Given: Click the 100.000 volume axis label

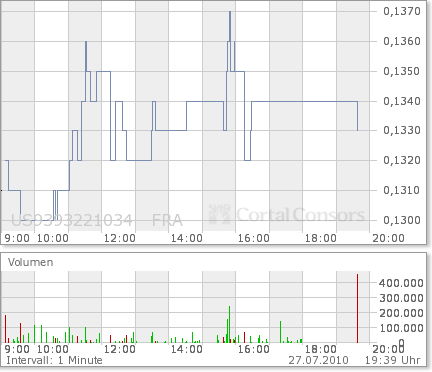Looking at the screenshot, I should (401, 328).
